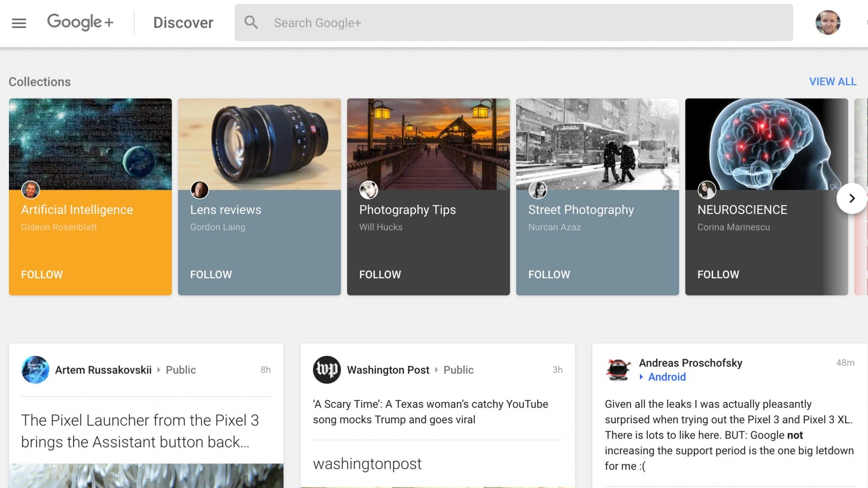Open Gideon Rosenblatt's profile name
868x488 pixels.
tap(59, 227)
